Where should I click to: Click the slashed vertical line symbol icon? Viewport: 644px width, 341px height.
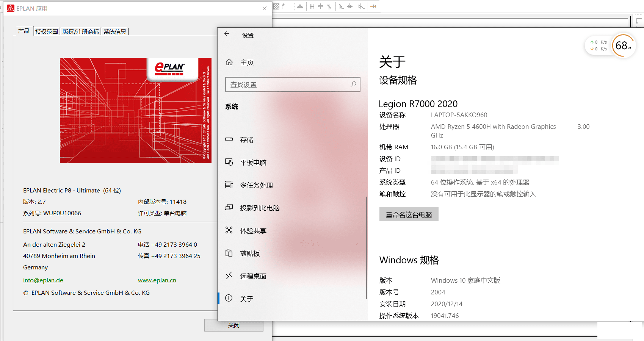point(329,6)
